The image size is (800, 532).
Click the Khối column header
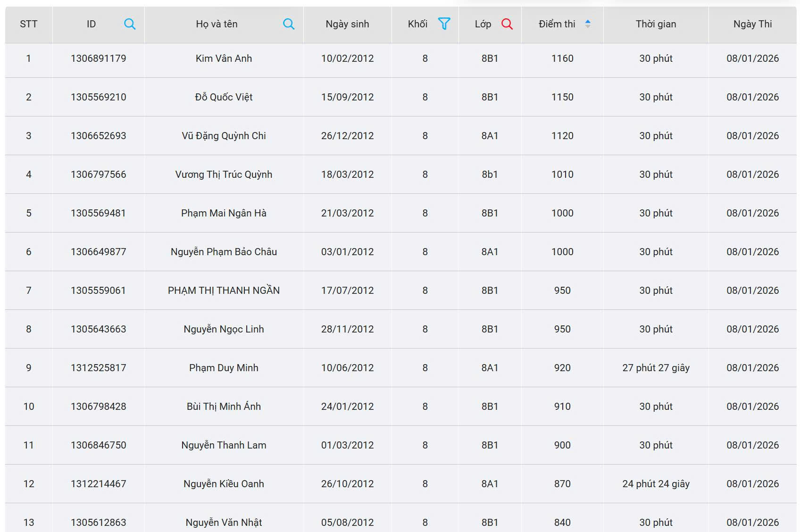417,24
